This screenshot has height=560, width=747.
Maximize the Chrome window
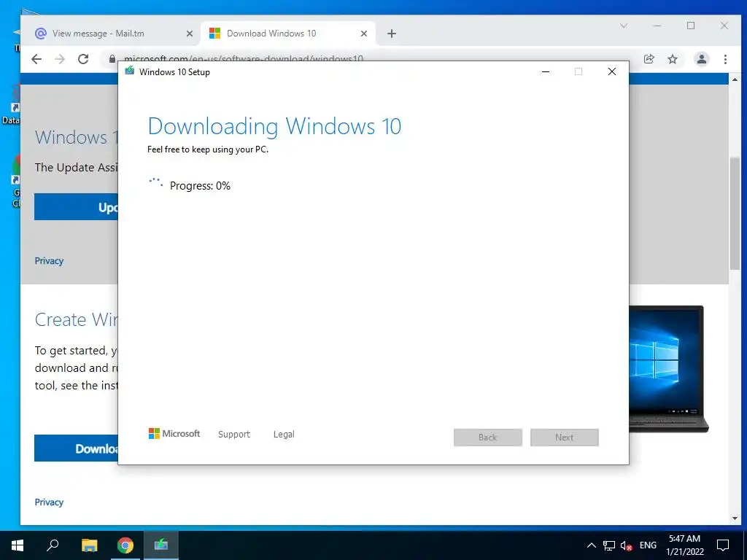point(691,26)
